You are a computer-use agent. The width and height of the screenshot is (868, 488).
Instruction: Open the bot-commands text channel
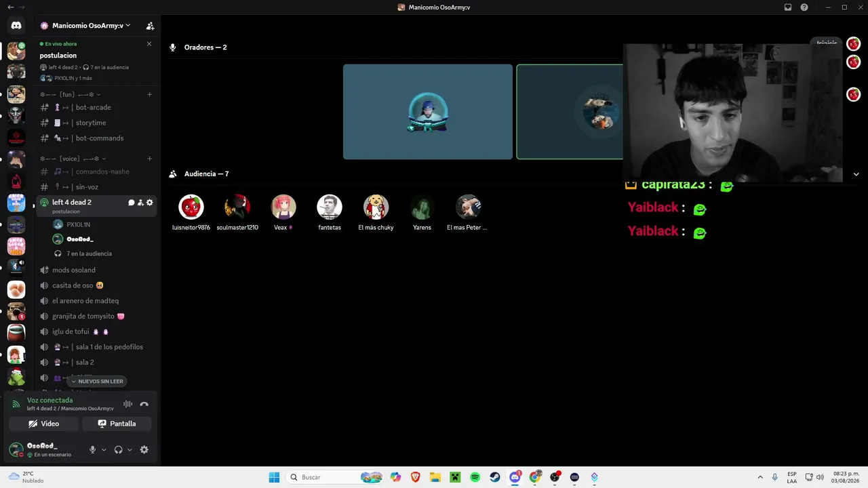tap(96, 138)
